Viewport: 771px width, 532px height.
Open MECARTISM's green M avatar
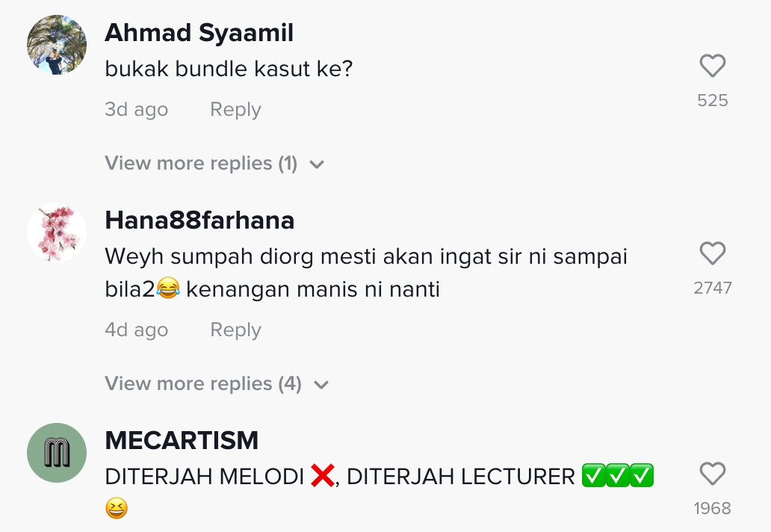[x=57, y=453]
